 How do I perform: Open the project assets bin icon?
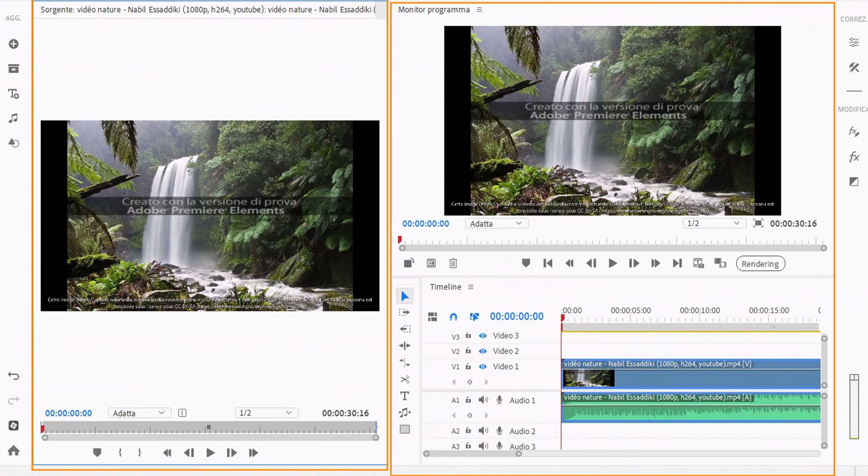14,69
